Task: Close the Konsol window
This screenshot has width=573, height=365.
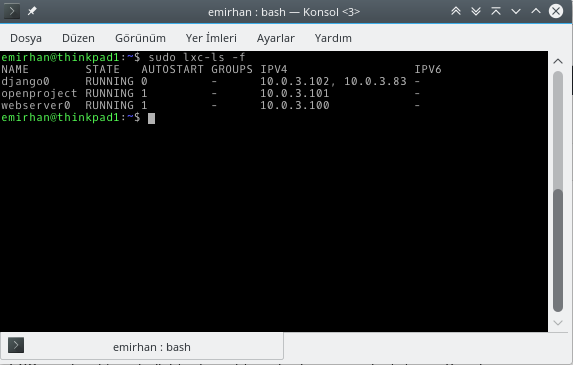Action: pos(556,11)
